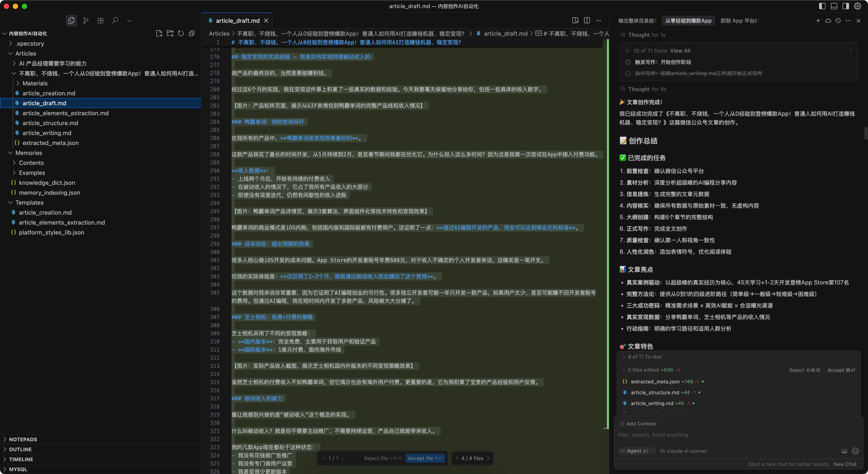Open article_elements_extraction.md under Articles
868x474 pixels.
(x=65, y=113)
